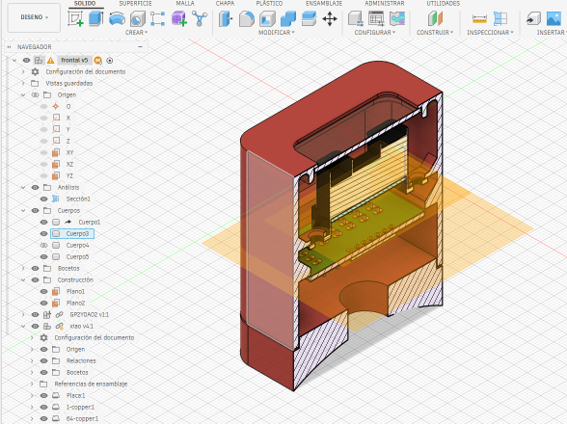Select the Insert Derive icon
The image size is (567, 424).
coord(533,19)
